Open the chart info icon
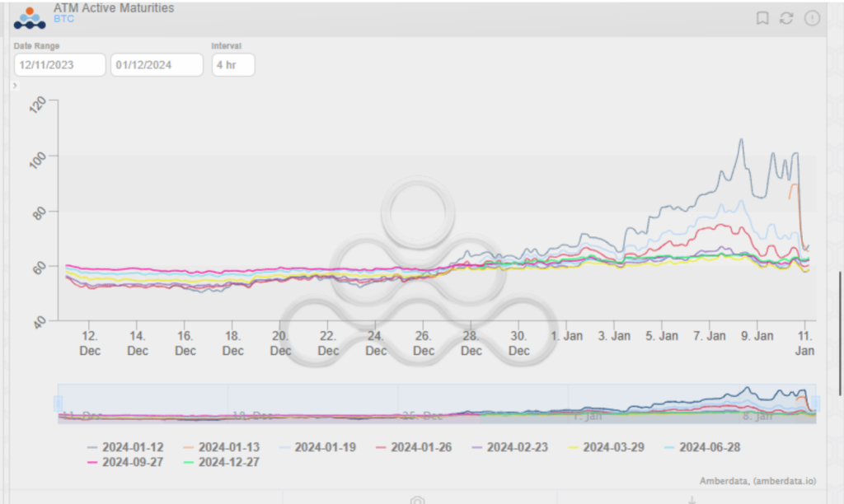844x504 pixels. click(x=812, y=18)
